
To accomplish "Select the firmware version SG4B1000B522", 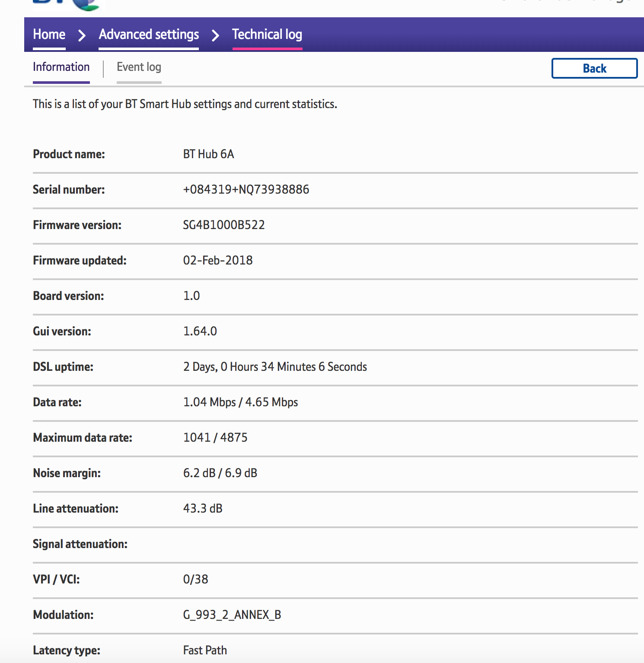I will (224, 225).
